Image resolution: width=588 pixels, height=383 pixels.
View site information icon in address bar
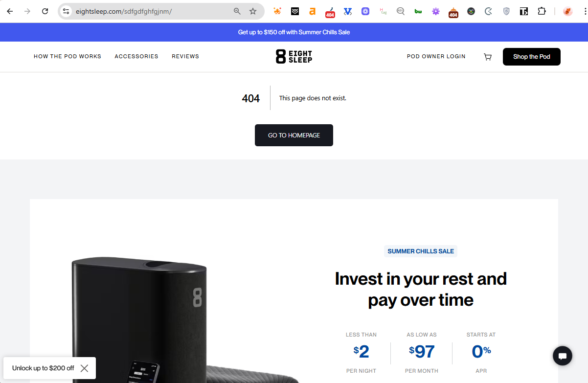pos(67,11)
